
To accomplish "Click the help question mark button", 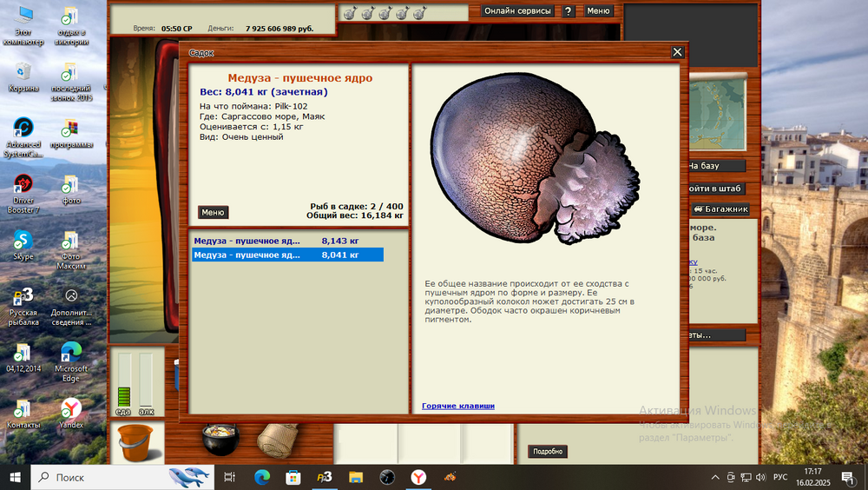I will pyautogui.click(x=568, y=11).
